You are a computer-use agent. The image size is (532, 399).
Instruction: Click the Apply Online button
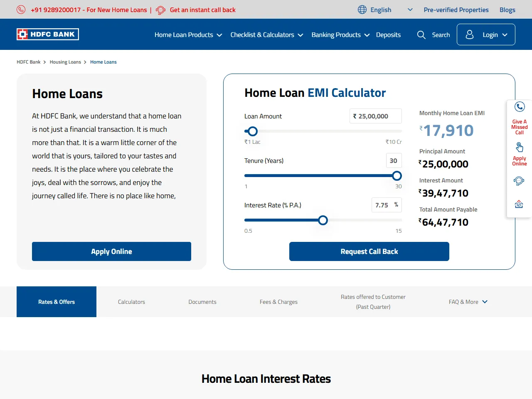click(x=111, y=251)
